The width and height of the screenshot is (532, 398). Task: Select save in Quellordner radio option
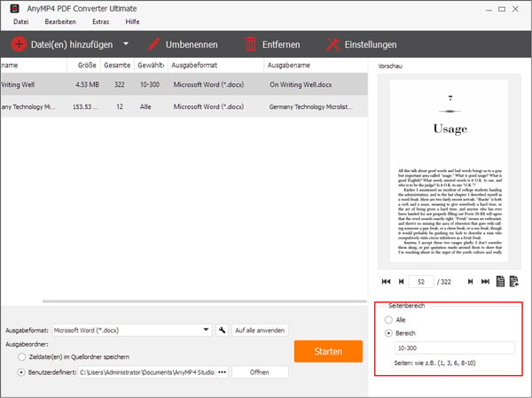tap(21, 357)
